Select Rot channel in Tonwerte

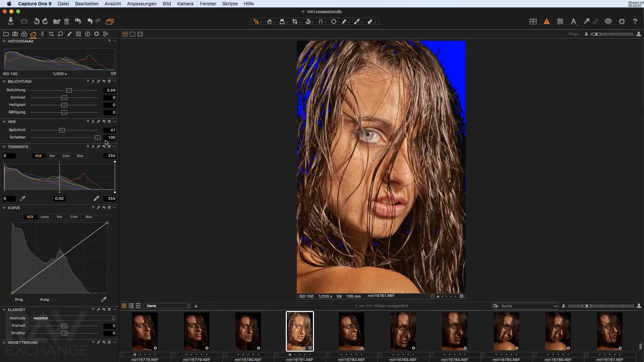click(52, 156)
